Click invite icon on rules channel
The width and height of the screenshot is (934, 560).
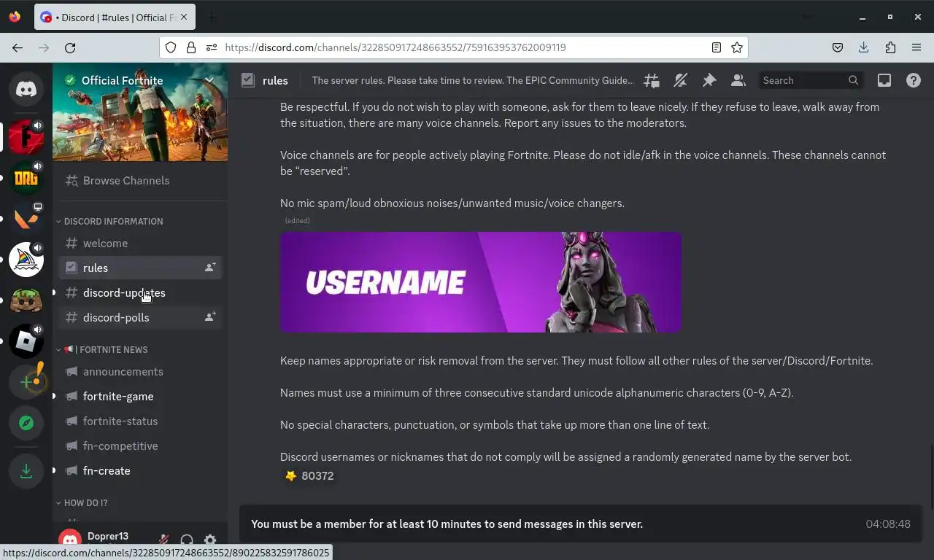tap(210, 268)
